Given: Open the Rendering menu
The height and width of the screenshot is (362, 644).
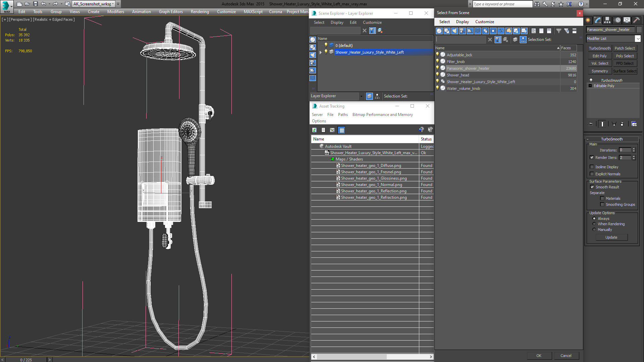Looking at the screenshot, I should coord(200,12).
